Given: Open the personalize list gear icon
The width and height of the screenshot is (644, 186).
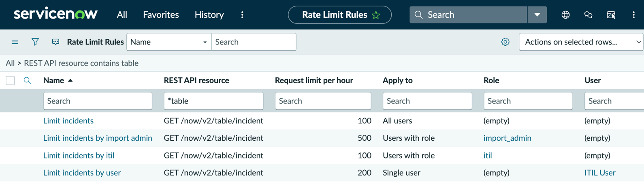Looking at the screenshot, I should 505,42.
